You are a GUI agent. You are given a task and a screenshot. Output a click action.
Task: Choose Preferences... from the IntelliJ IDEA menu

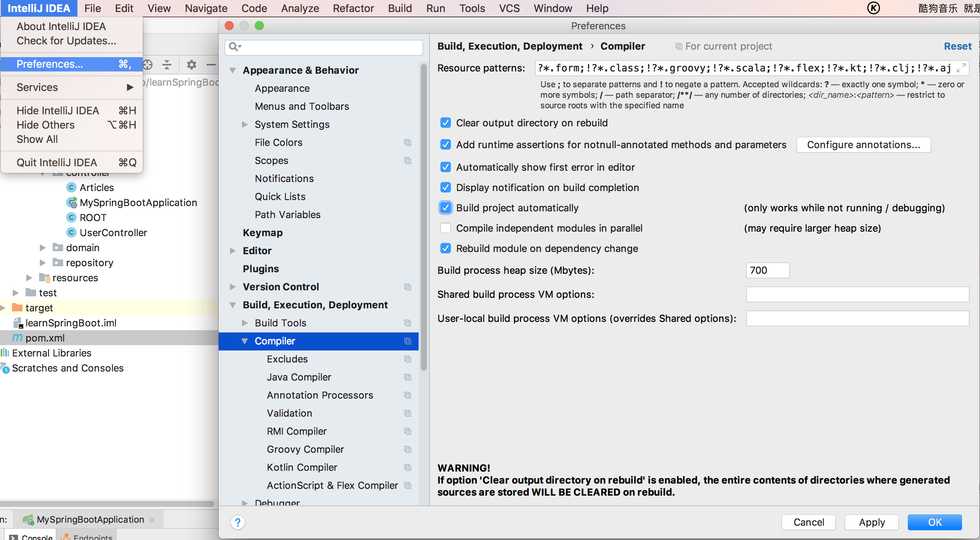click(x=72, y=64)
